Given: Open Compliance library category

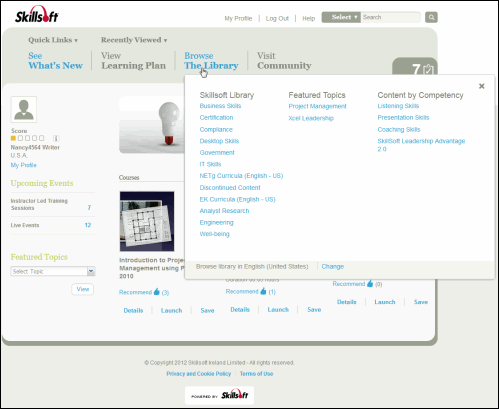Looking at the screenshot, I should [x=216, y=129].
